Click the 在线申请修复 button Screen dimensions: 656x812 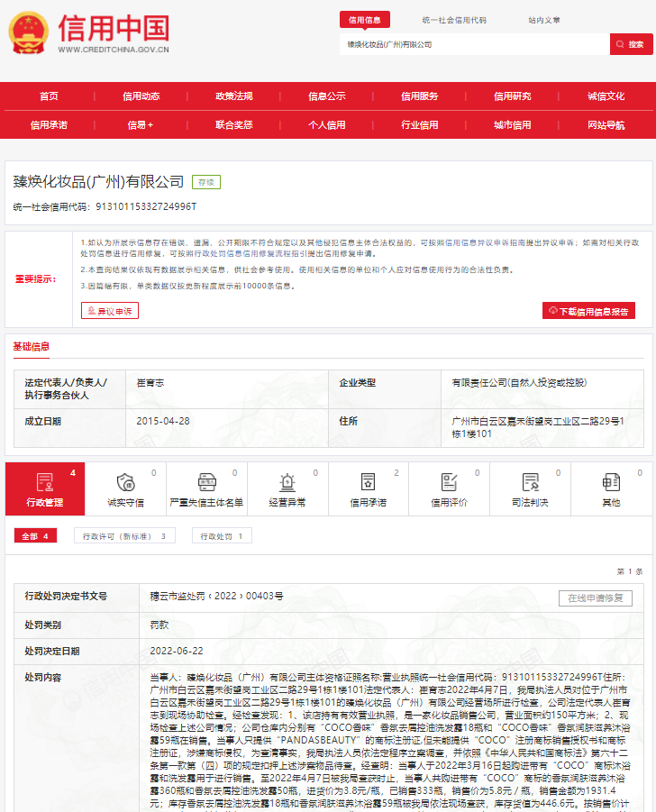596,598
